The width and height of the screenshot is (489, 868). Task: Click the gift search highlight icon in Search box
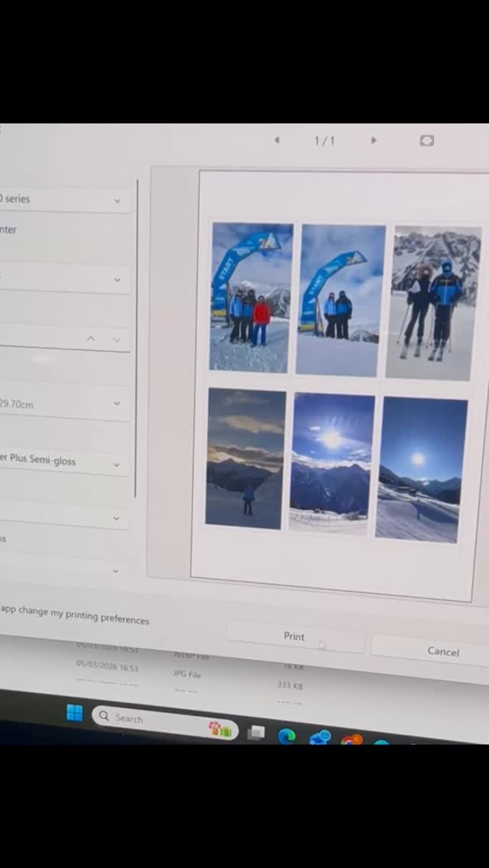point(220,729)
